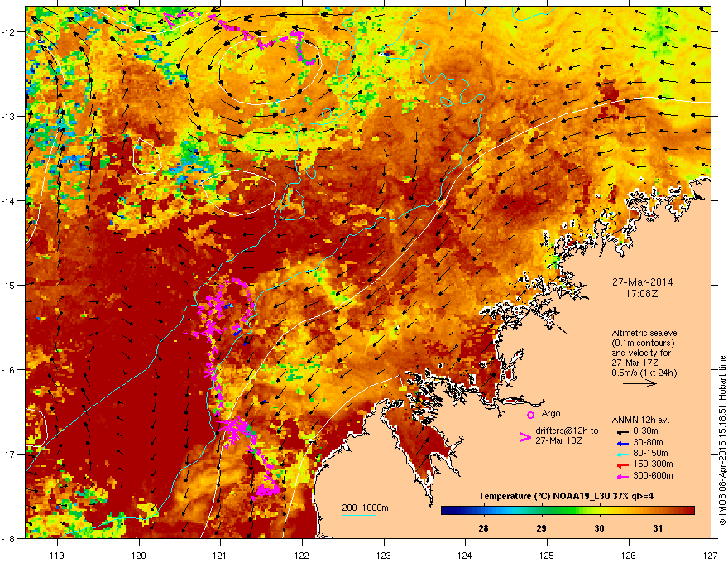Click the '0-30m' depth label
This screenshot has height=563, width=728.
pos(645,431)
